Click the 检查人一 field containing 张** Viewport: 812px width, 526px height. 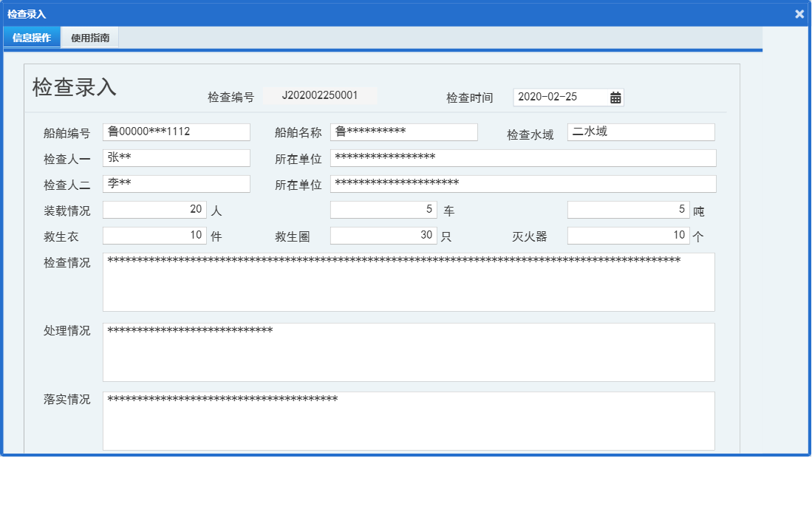click(x=176, y=157)
